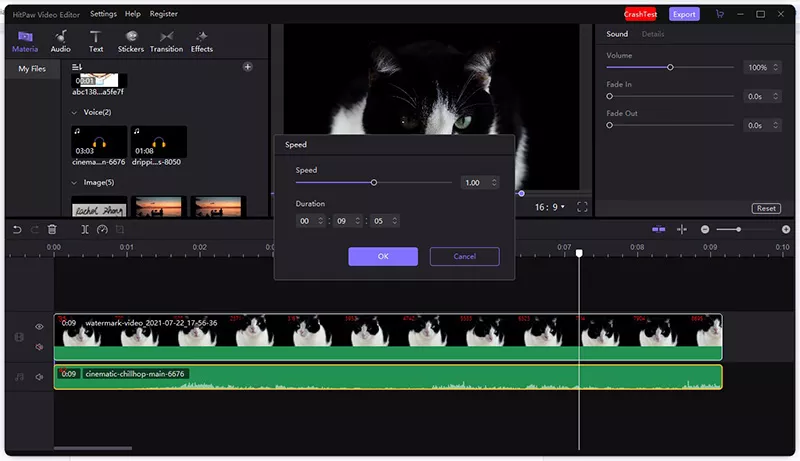Hide the video track with the eye icon

tap(40, 326)
